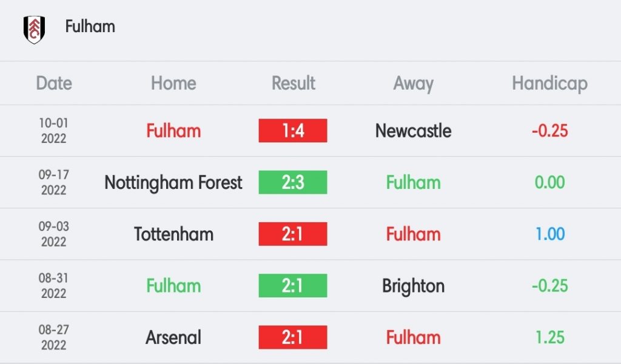Select Tottenham in the Home column
Viewport: 621px width, 364px height.
coord(173,234)
